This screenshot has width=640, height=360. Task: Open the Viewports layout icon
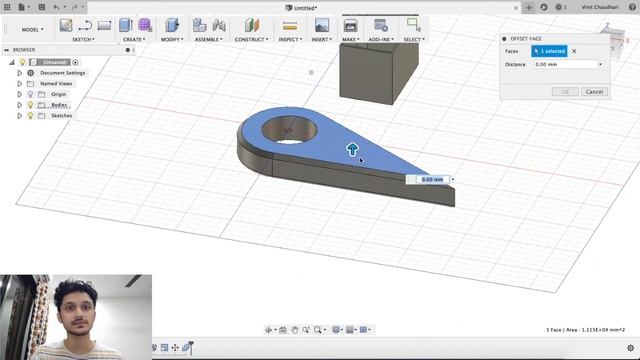[363, 330]
